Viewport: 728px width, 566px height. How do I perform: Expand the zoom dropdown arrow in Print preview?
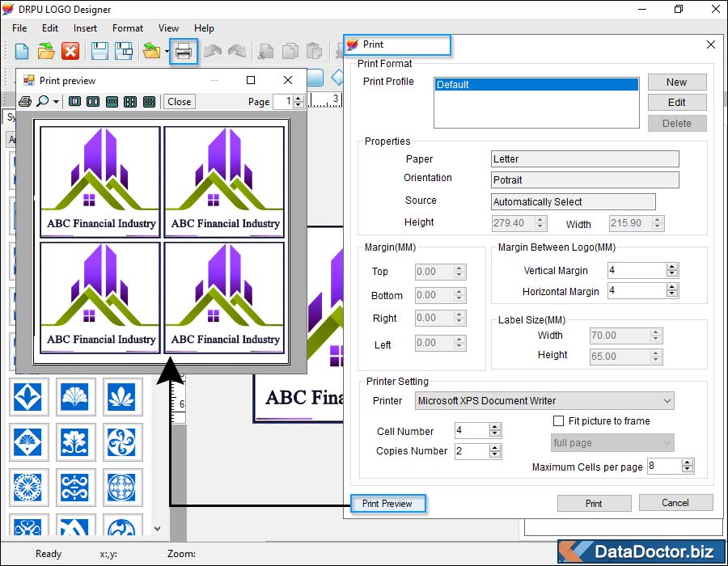coord(56,102)
